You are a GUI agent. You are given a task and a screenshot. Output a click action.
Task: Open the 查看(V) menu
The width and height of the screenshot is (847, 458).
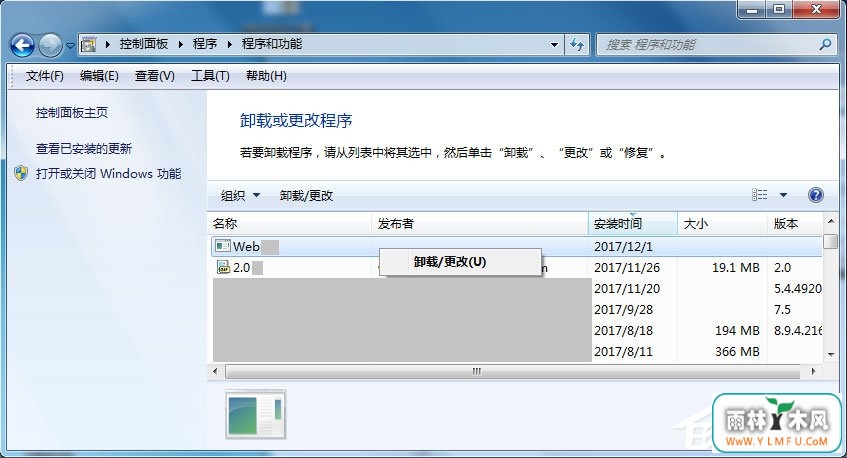pos(154,76)
